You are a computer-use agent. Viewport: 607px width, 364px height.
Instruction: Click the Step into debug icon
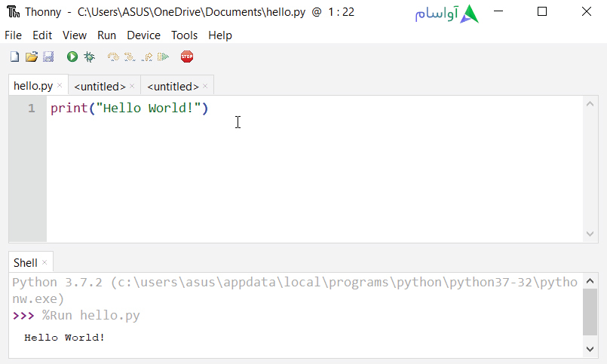click(x=130, y=57)
